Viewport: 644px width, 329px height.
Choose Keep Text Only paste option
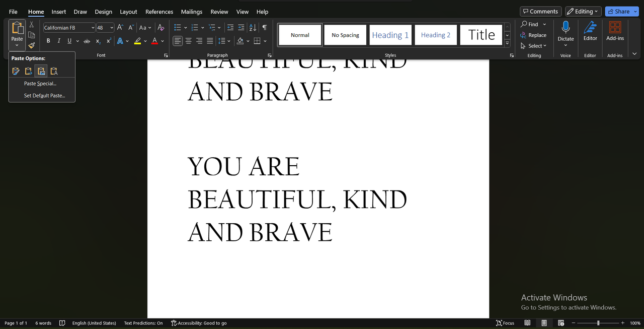(54, 71)
